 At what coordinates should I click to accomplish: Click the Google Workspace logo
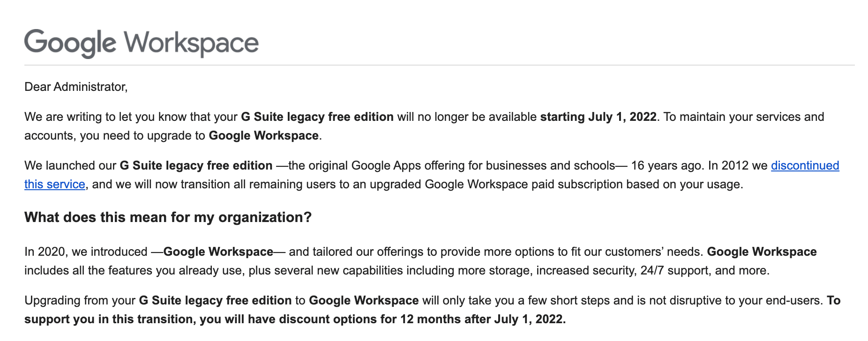pyautogui.click(x=141, y=43)
